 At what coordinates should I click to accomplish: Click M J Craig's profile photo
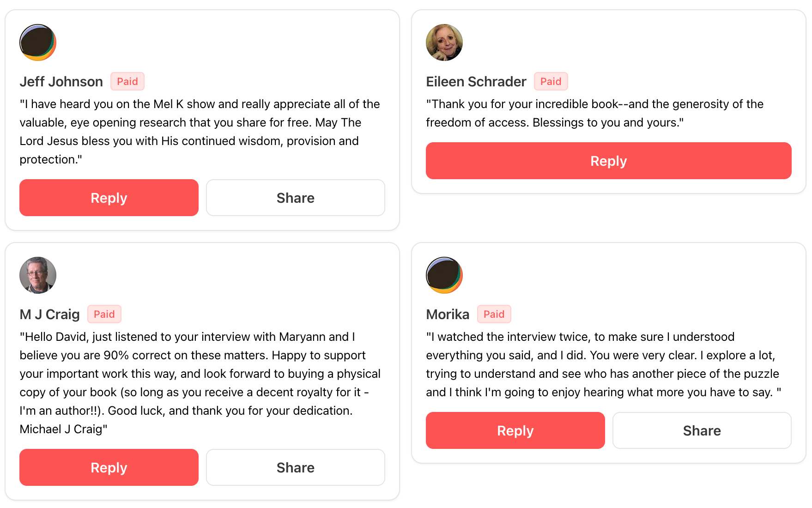(38, 275)
